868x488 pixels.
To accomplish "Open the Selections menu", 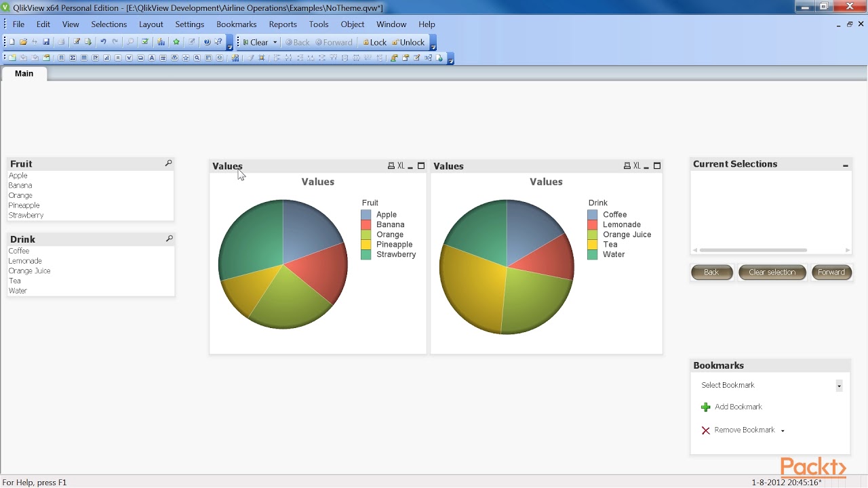I will pos(109,24).
